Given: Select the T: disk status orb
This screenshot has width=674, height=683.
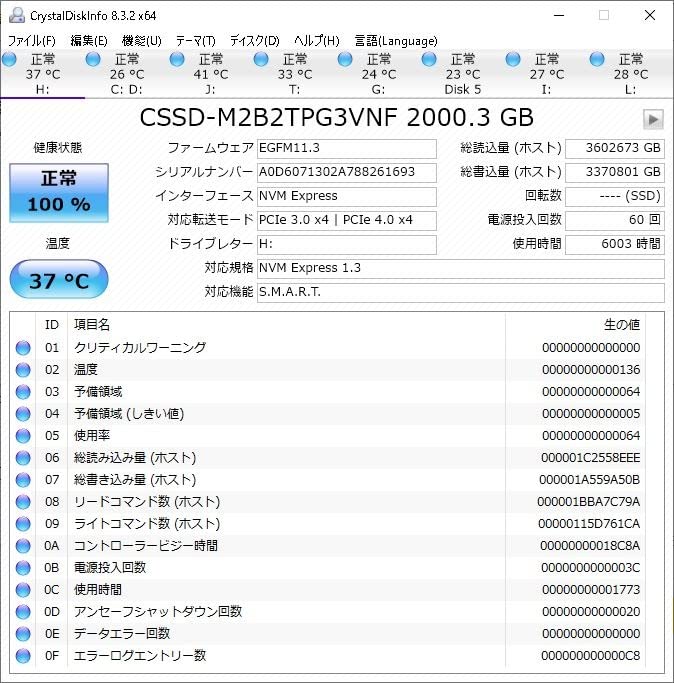Looking at the screenshot, I should pyautogui.click(x=261, y=60).
